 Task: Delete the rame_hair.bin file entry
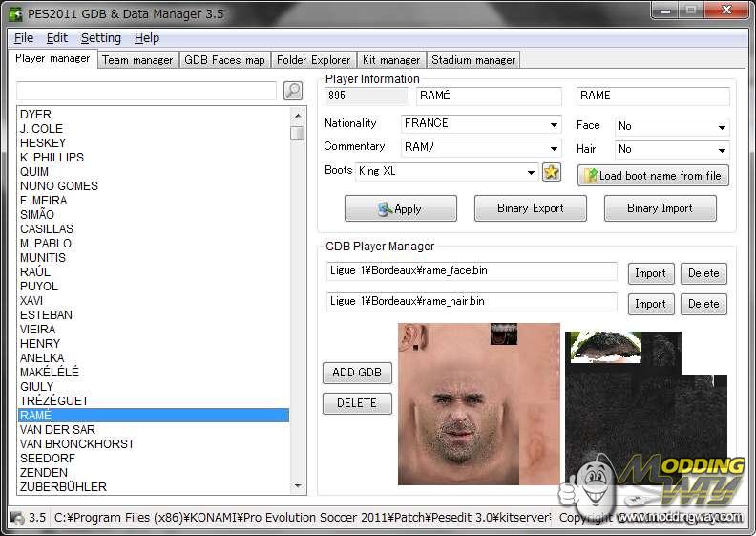[x=703, y=304]
